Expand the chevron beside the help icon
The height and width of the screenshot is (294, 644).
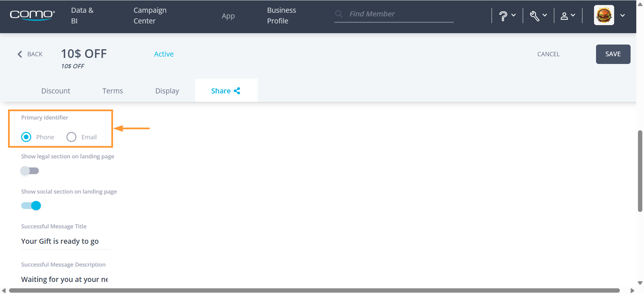(x=514, y=15)
